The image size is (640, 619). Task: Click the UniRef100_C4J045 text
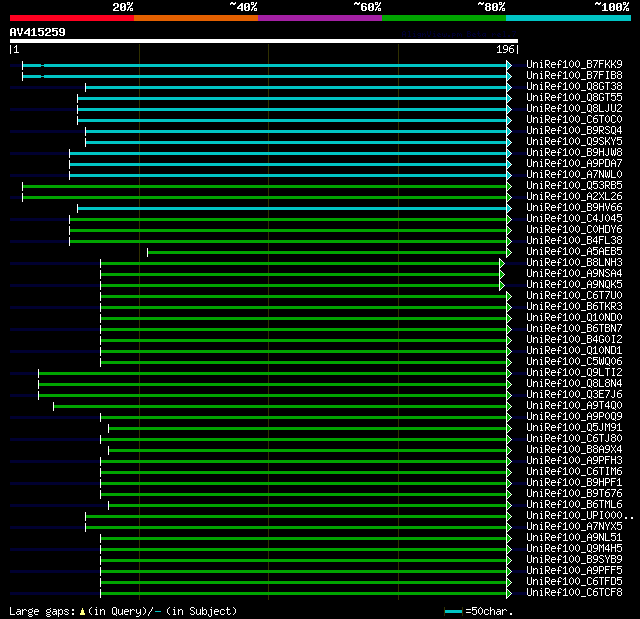[574, 219]
